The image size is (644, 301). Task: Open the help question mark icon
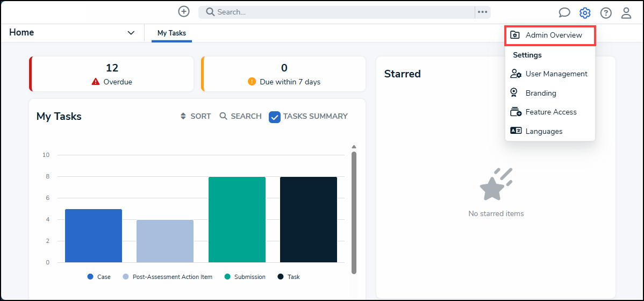[x=606, y=13]
